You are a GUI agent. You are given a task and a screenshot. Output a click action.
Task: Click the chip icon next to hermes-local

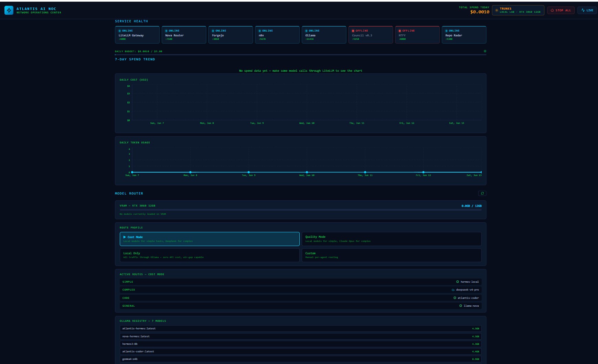coord(458,282)
